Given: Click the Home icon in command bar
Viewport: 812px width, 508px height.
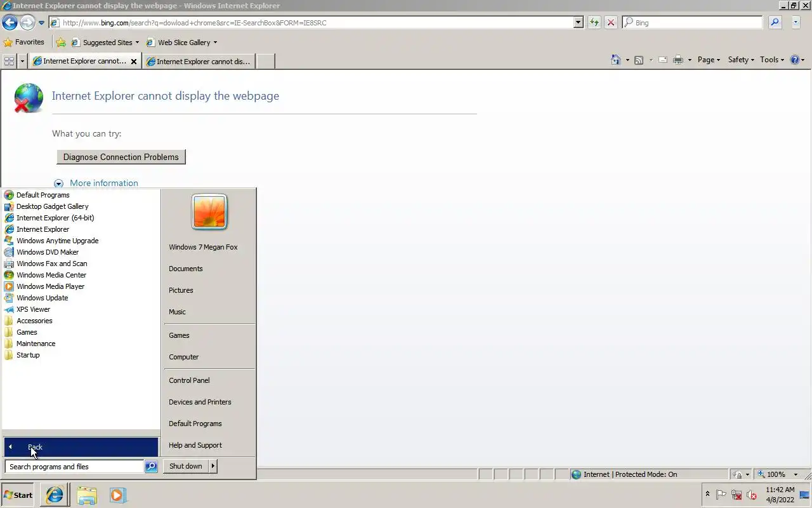Looking at the screenshot, I should tap(615, 60).
